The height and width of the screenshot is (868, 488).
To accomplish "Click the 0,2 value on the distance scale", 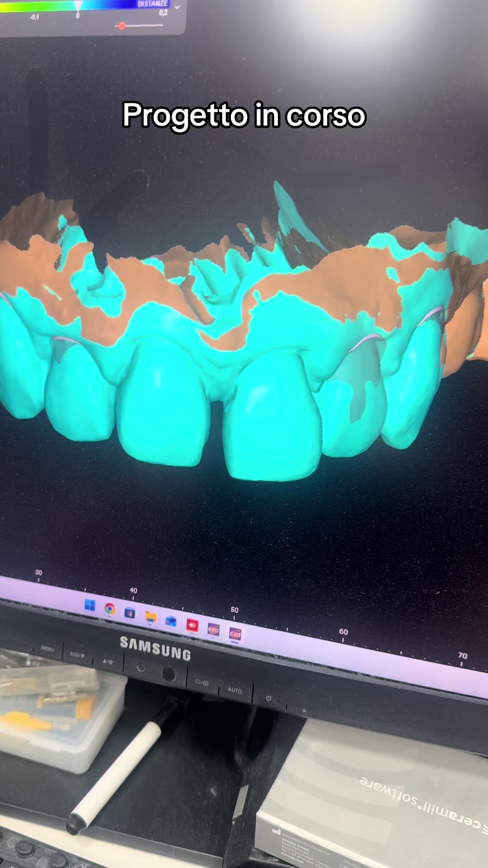I will 163,13.
